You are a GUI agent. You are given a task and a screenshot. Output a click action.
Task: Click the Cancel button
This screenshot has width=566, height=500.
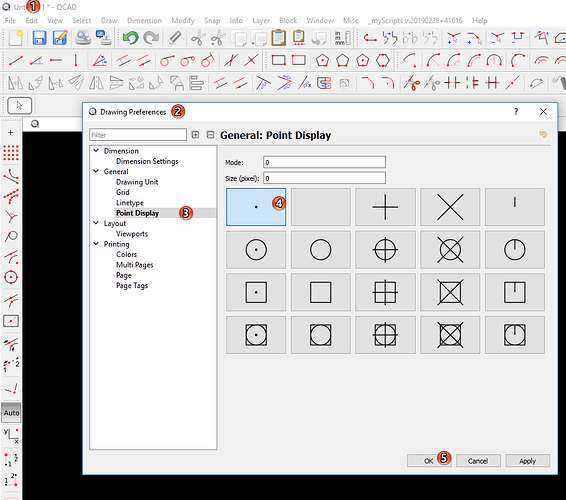click(x=478, y=461)
